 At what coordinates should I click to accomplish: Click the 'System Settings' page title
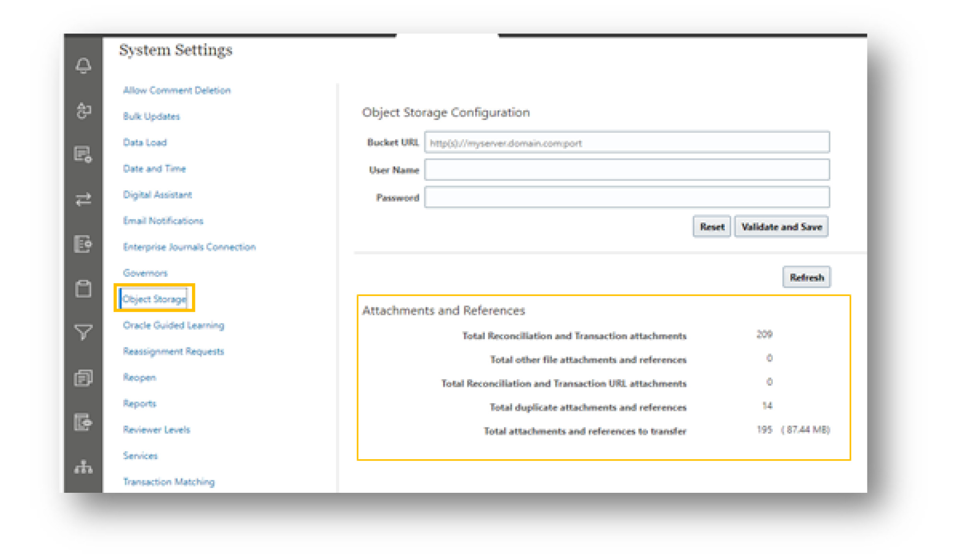(176, 50)
